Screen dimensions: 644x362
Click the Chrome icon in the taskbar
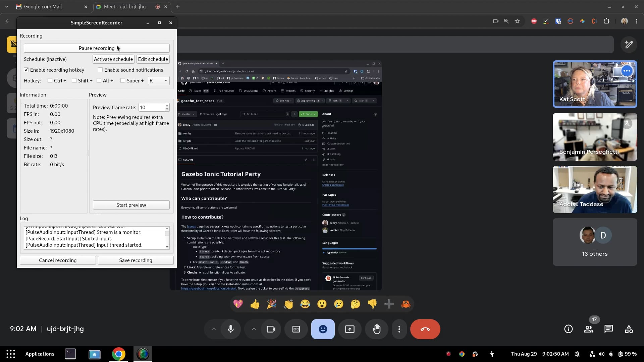click(x=118, y=354)
